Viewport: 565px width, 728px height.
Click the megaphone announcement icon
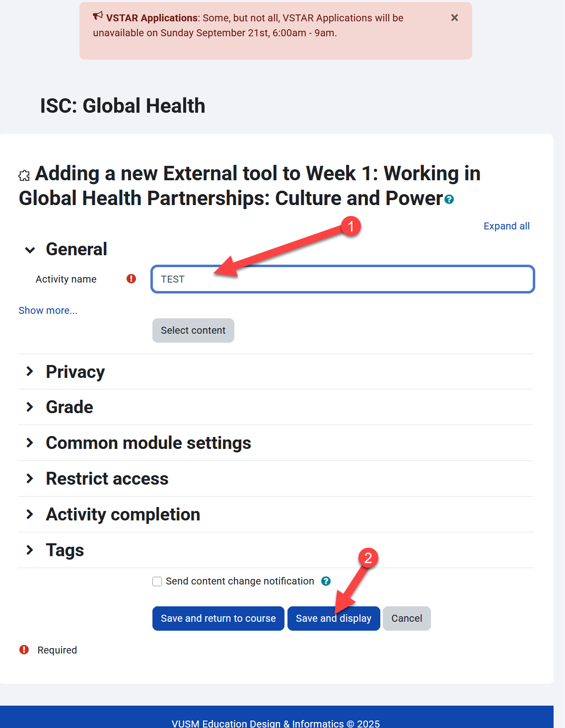(x=98, y=16)
